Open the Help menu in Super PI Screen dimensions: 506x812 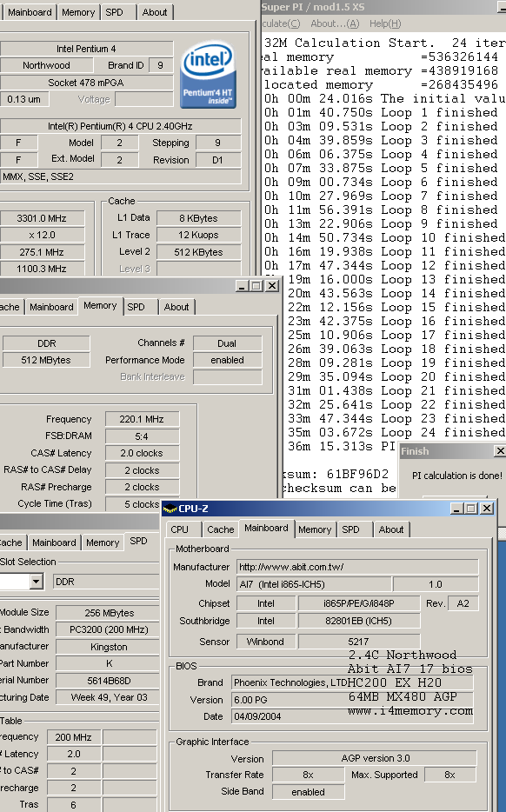[385, 23]
